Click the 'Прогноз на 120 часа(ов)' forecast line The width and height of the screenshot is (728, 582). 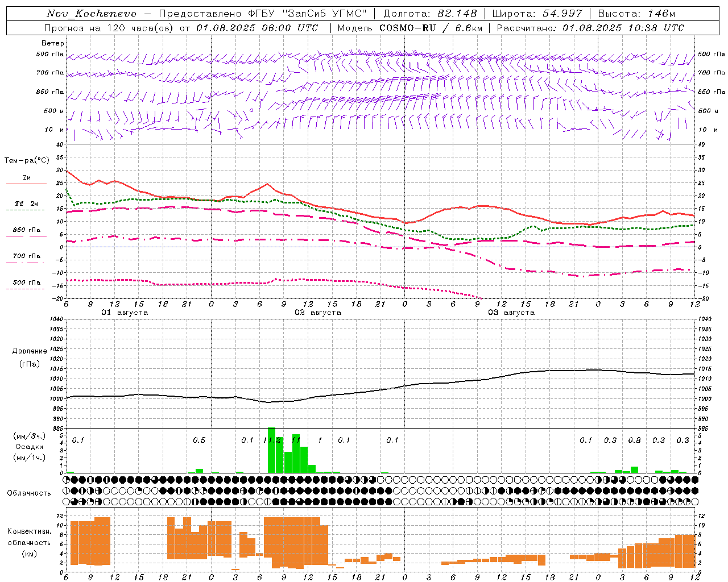point(181,28)
